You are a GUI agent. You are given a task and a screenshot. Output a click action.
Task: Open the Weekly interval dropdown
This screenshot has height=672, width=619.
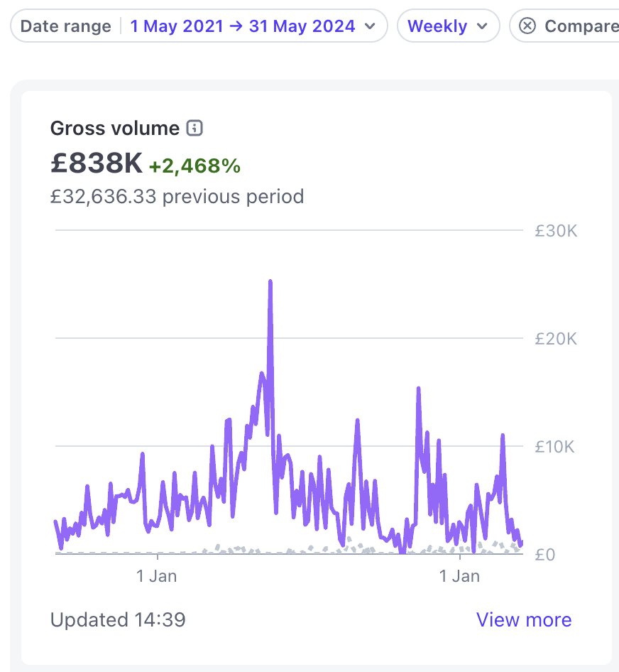pyautogui.click(x=437, y=26)
